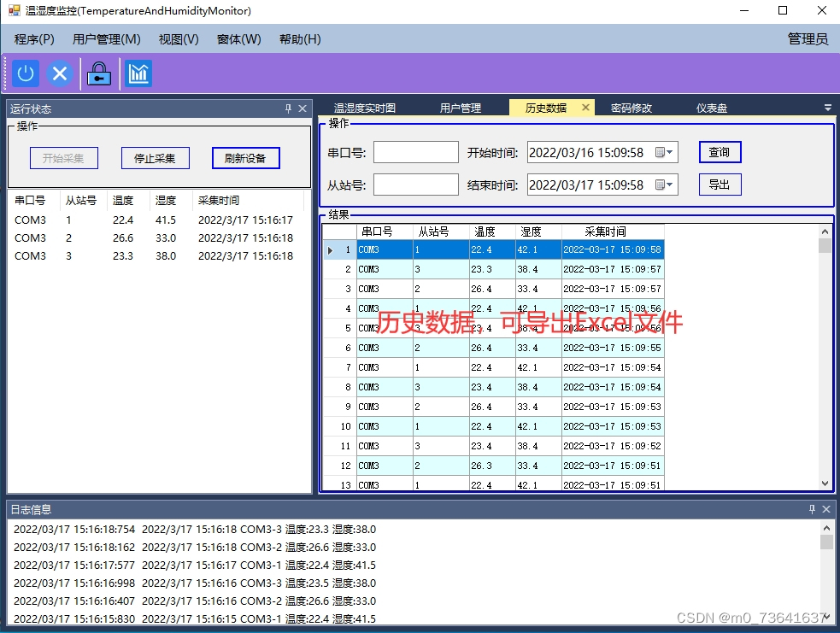Open the 开始时间 calendar dropdown
This screenshot has width=840, height=633.
[x=664, y=153]
